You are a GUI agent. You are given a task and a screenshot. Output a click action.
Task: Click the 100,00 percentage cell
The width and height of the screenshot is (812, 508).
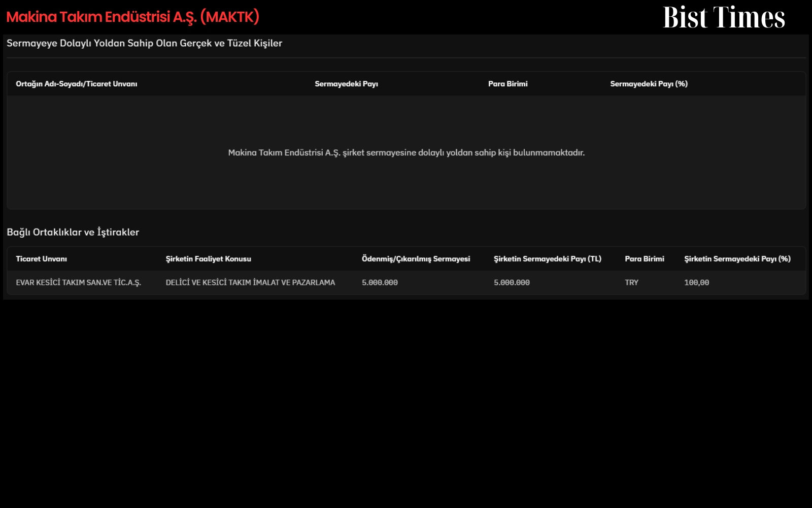coord(696,282)
